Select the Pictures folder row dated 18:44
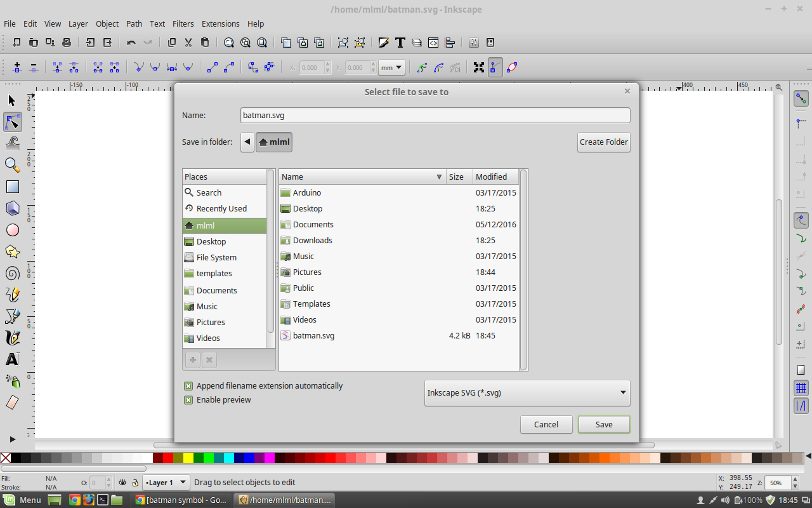812x508 pixels. (398, 272)
